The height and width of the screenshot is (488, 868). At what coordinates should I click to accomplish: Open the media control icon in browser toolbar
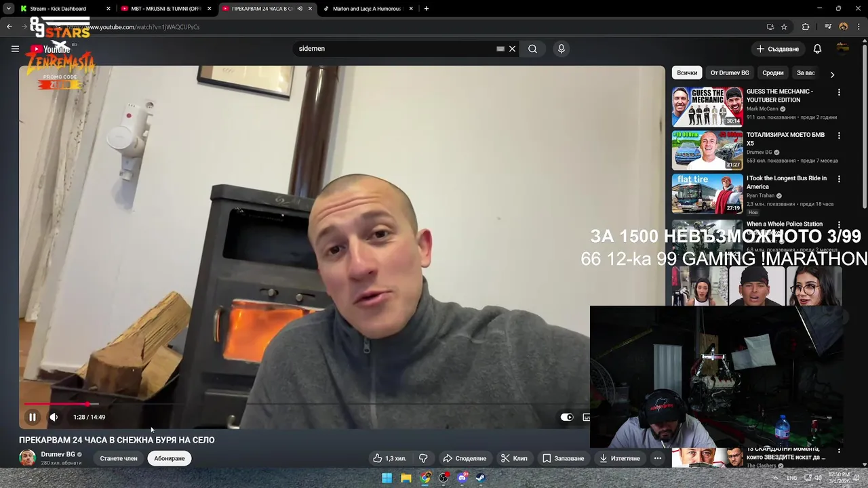828,27
